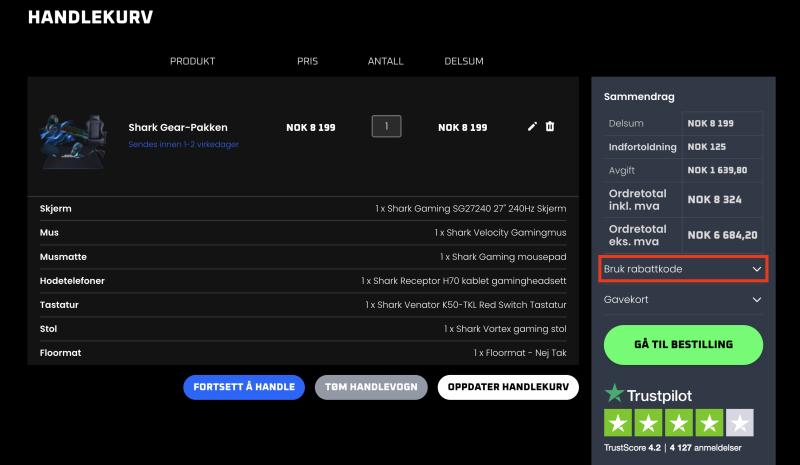Continue shopping via Fortsett å handle

(244, 387)
